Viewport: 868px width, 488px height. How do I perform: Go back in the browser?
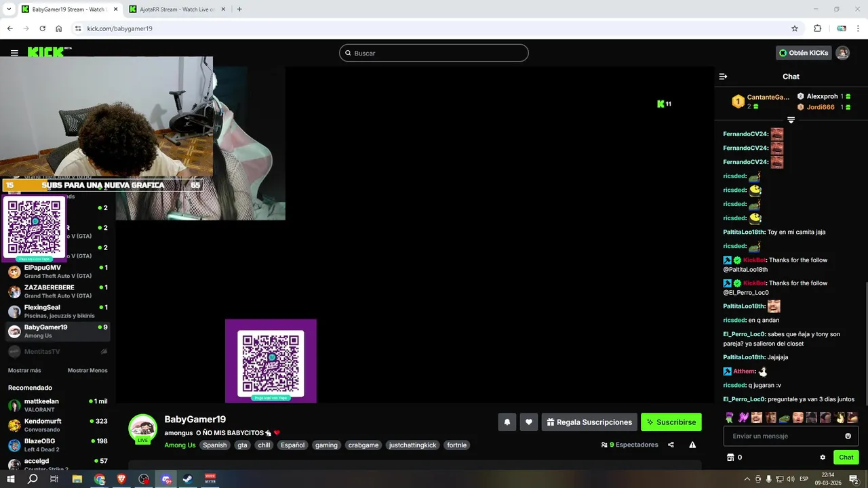pos(9,28)
